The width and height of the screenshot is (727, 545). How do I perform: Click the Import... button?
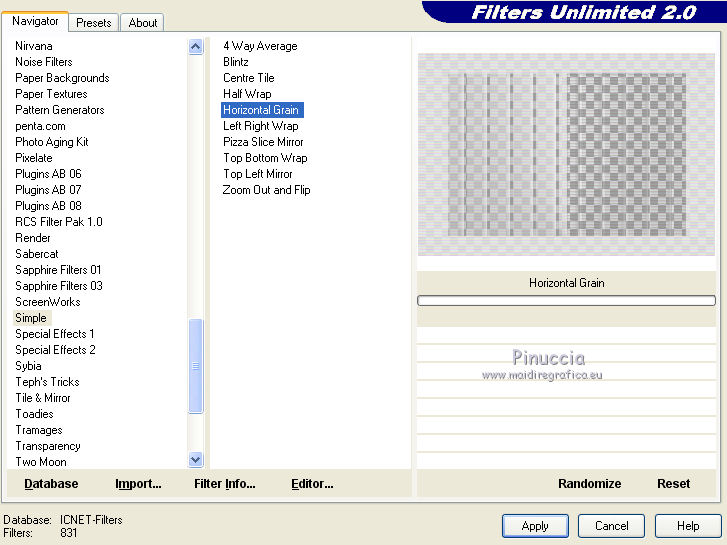point(138,484)
